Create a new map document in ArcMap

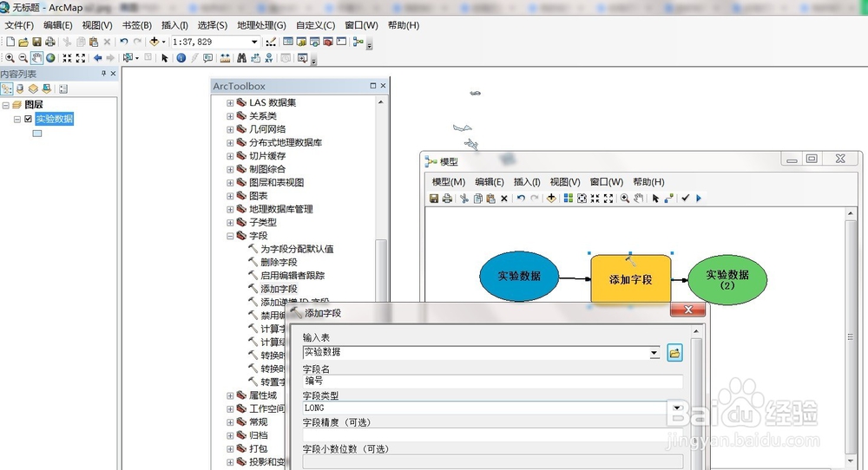(10, 42)
